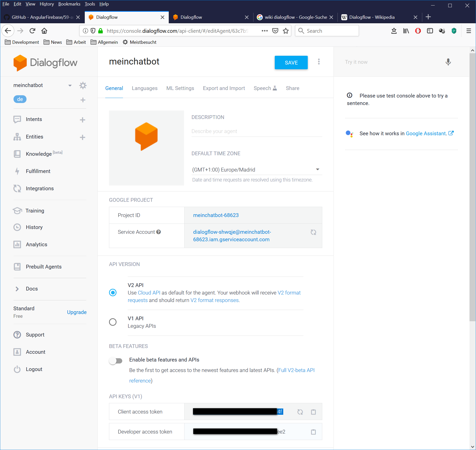Open the History menu in menu bar
Image resolution: width=476 pixels, height=450 pixels.
[x=47, y=4]
